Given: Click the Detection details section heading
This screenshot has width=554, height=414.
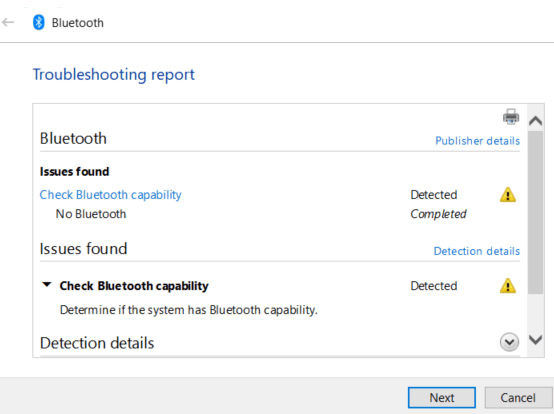Looking at the screenshot, I should [x=97, y=343].
